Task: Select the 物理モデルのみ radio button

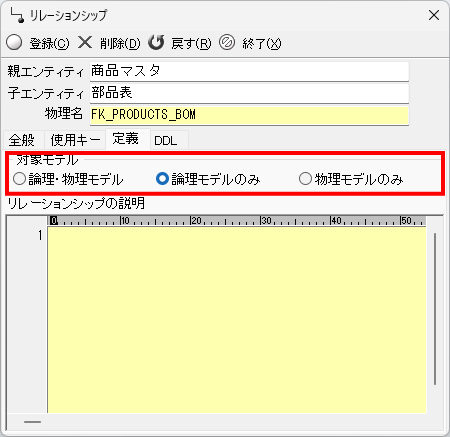Action: tap(305, 179)
